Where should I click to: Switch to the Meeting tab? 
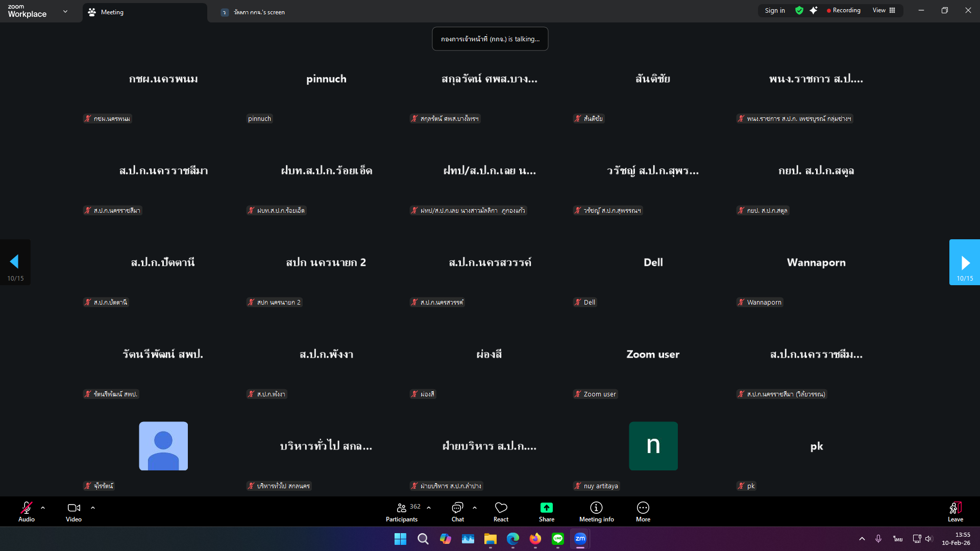(112, 12)
